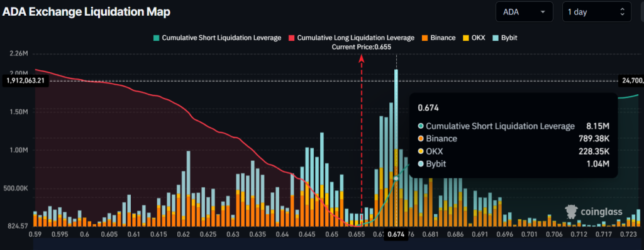644x250 pixels.
Task: Toggle Cumulative Long Liquidation Leverage legend
Action: 351,38
